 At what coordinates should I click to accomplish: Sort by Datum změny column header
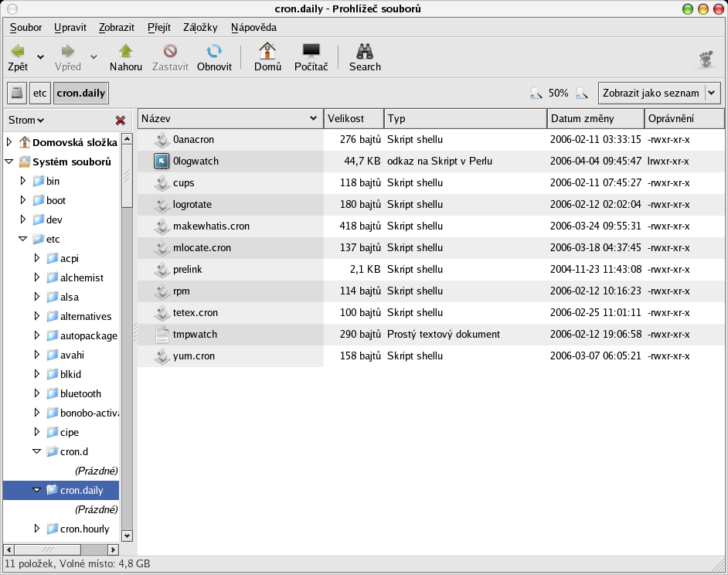click(x=596, y=118)
